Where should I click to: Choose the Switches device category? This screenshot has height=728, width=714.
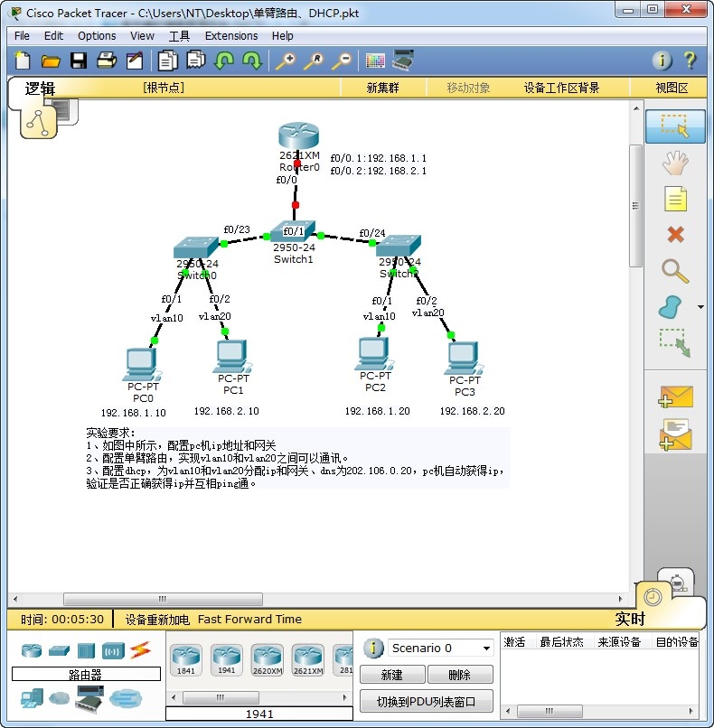(x=59, y=651)
